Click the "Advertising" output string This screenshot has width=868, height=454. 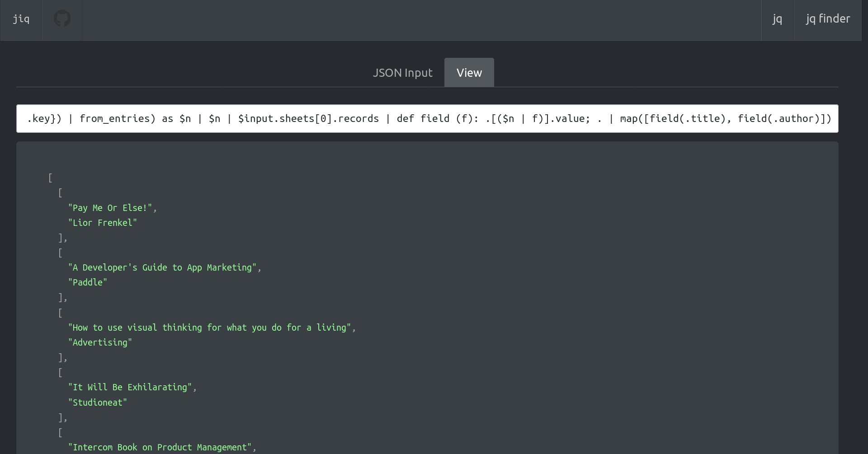point(100,342)
